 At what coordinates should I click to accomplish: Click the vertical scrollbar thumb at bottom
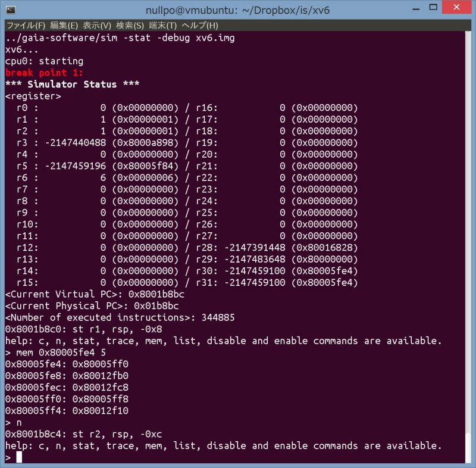(468, 448)
